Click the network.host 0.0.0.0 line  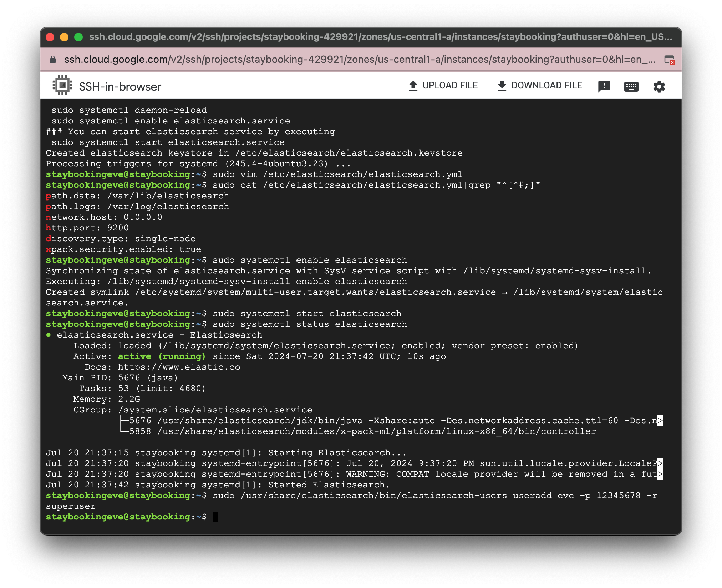pyautogui.click(x=104, y=217)
